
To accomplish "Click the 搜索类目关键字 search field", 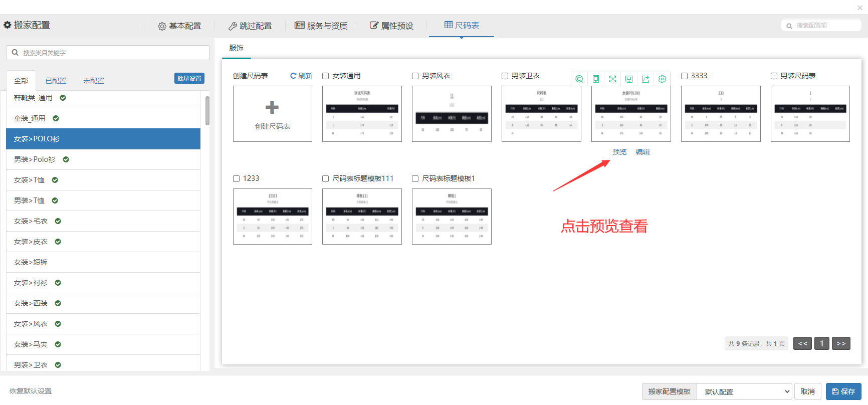I will coord(108,53).
